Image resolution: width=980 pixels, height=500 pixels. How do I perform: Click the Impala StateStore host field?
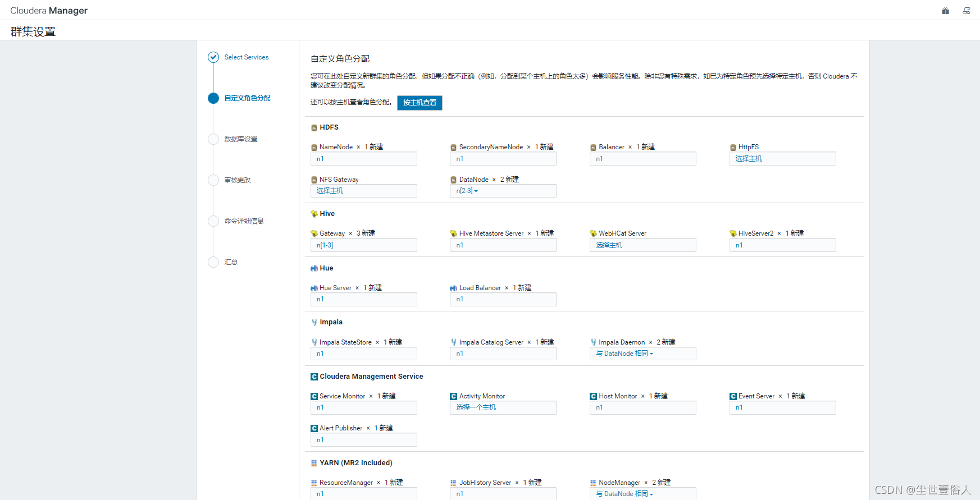tap(364, 354)
